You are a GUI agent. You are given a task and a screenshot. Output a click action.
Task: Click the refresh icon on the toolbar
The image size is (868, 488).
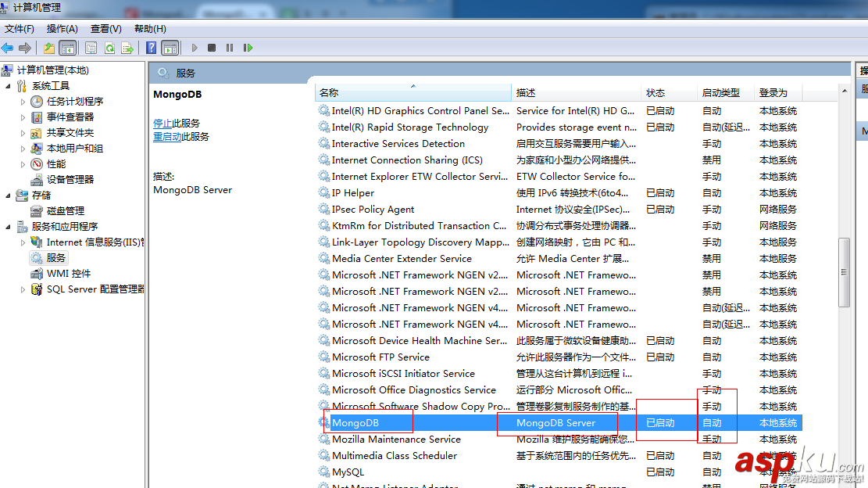[x=109, y=47]
